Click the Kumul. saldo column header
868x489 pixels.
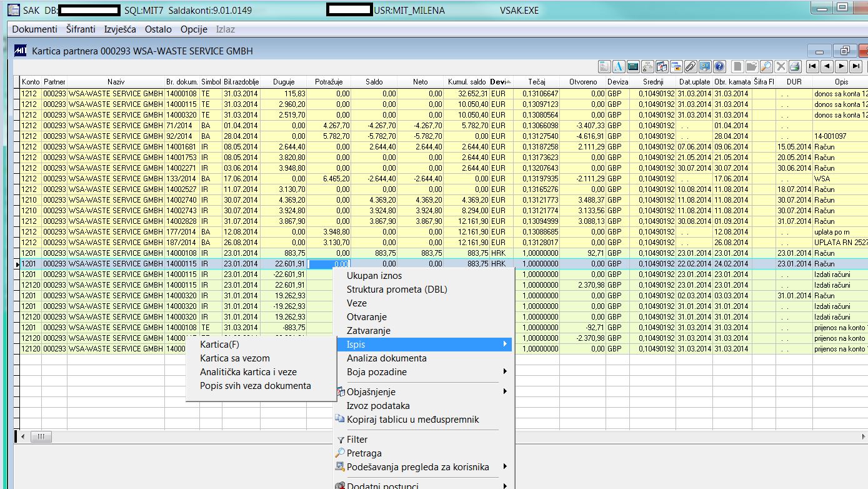467,82
